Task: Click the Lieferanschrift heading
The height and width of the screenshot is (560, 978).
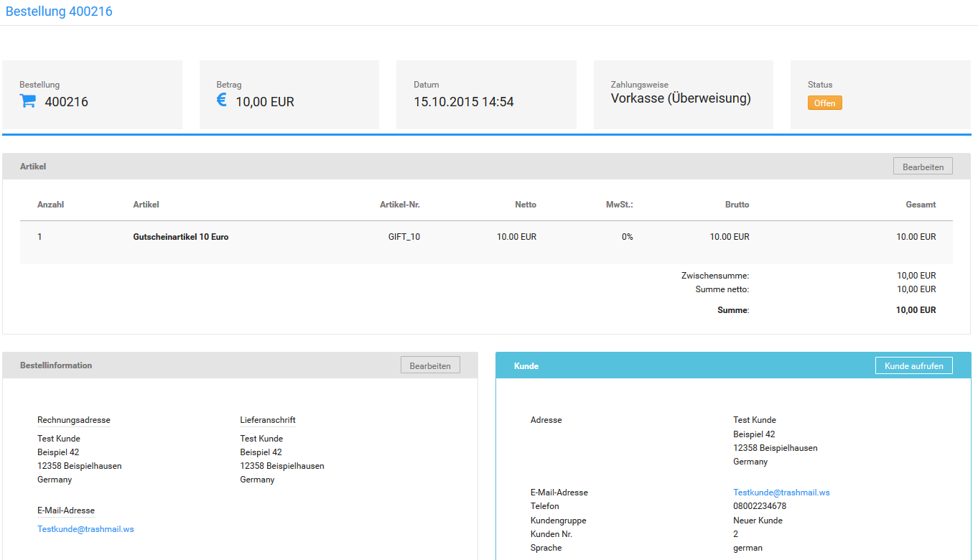Action: click(268, 420)
